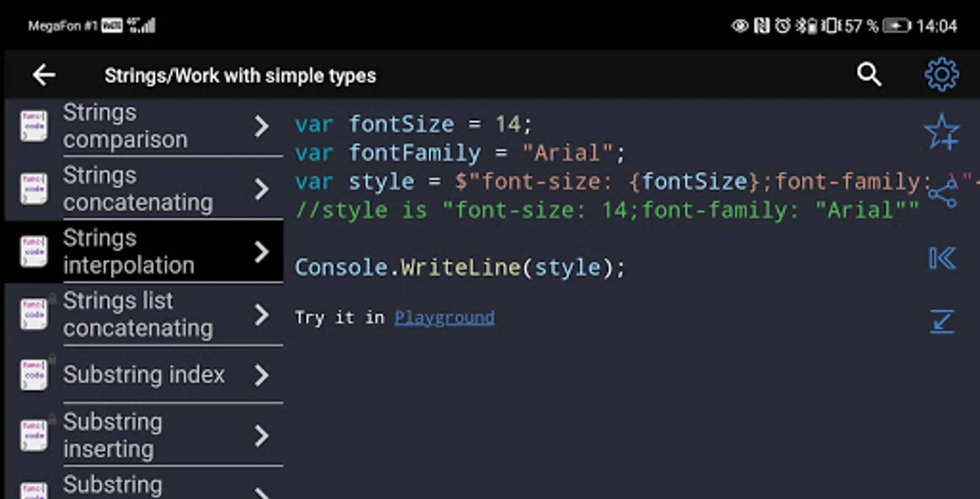This screenshot has width=980, height=499.
Task: Expand Strings list concatenating chevron
Action: click(x=261, y=315)
